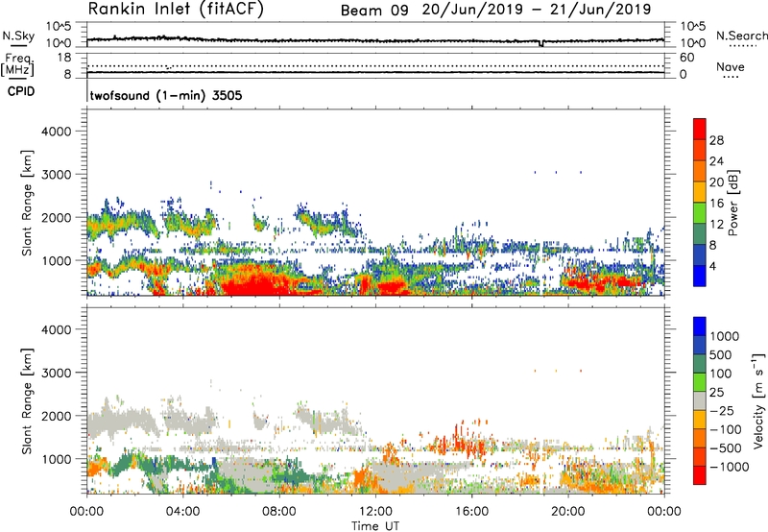Click the Power [dB] colorbar label
This screenshot has height=532, width=768.
pos(732,203)
